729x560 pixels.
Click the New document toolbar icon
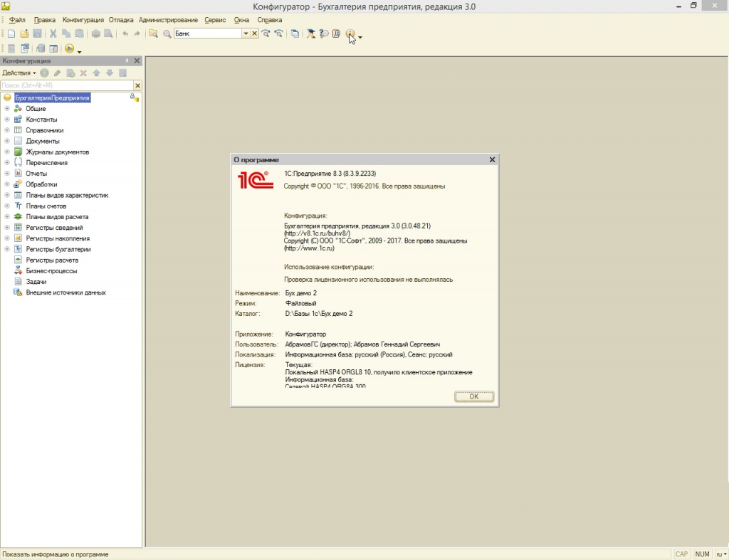11,34
